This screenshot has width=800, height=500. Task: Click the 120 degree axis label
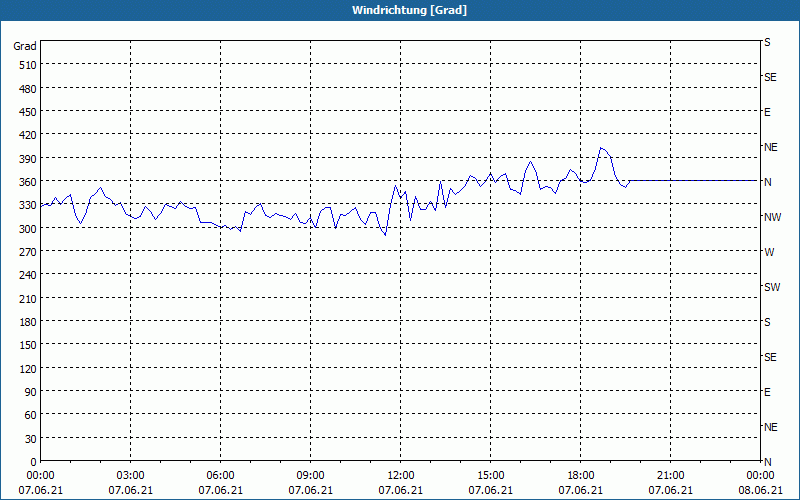pos(28,368)
